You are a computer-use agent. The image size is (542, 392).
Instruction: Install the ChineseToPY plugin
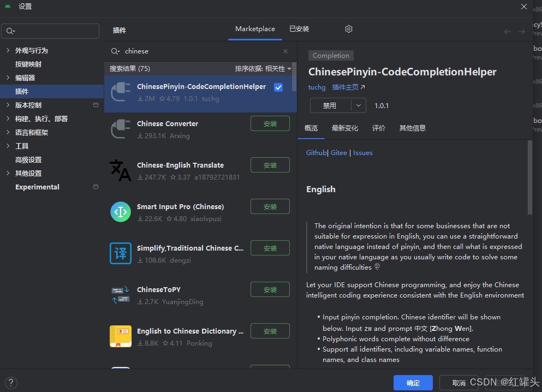[x=270, y=290]
